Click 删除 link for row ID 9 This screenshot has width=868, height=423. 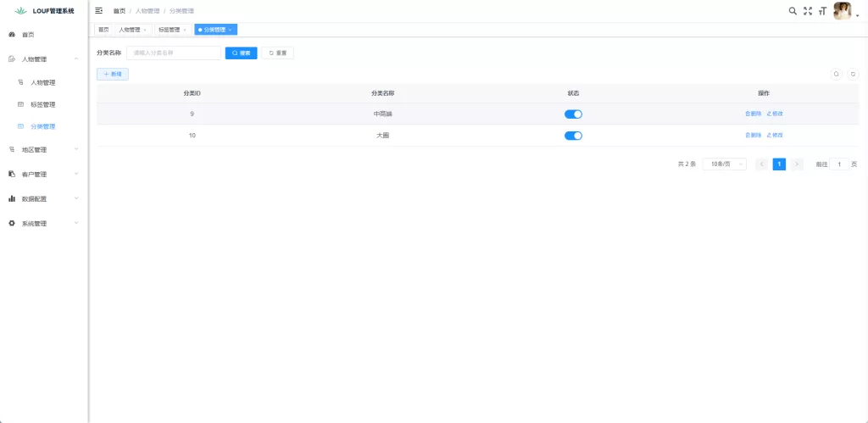tap(753, 114)
